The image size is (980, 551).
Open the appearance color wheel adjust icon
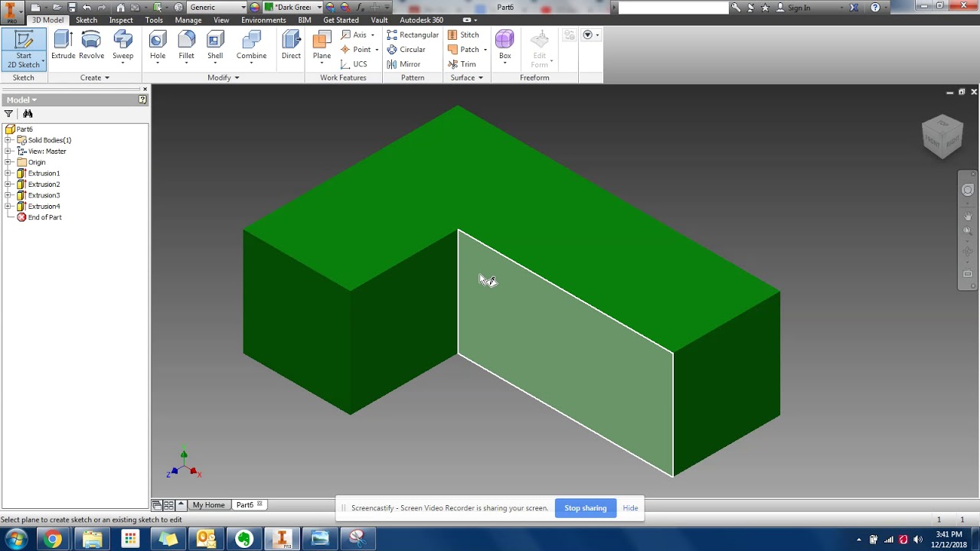coord(331,8)
